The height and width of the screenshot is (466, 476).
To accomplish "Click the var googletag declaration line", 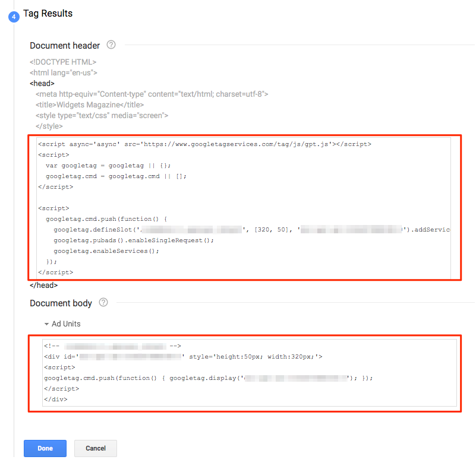I will 108,166.
